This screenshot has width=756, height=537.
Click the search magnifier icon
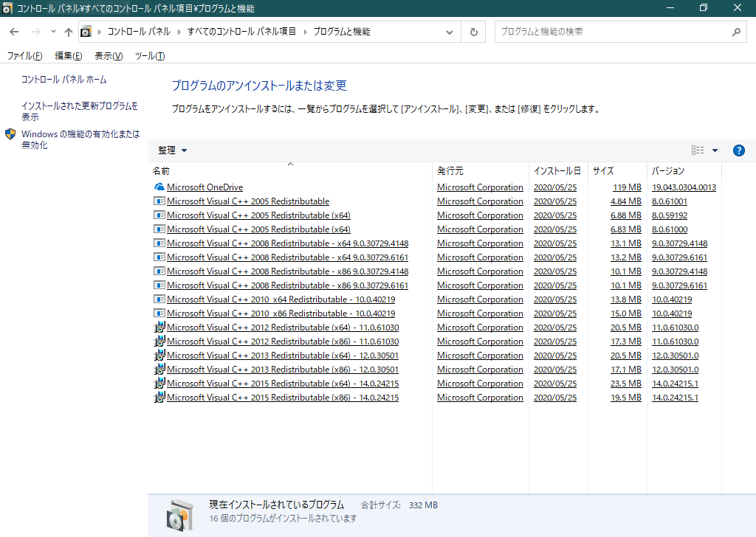pyautogui.click(x=736, y=32)
